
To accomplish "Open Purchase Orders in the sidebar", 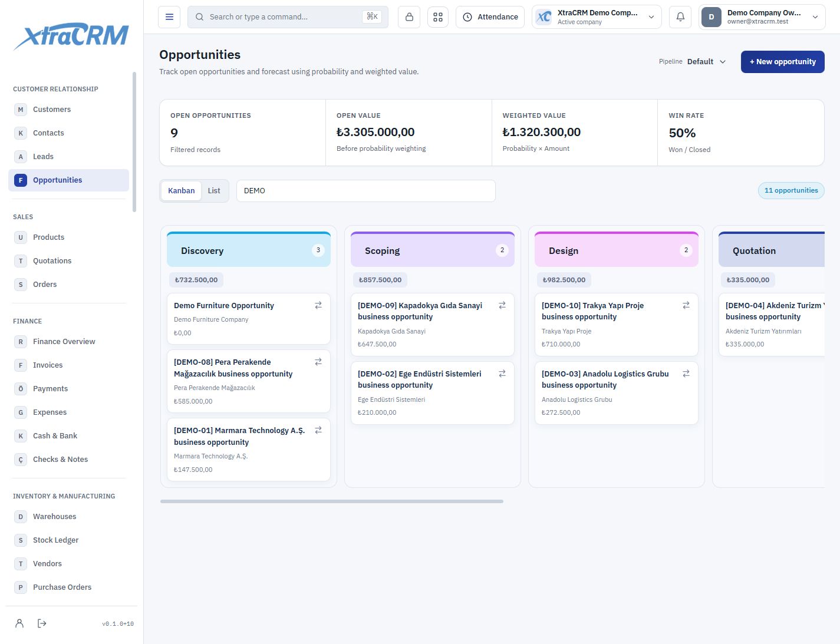I will [68, 587].
